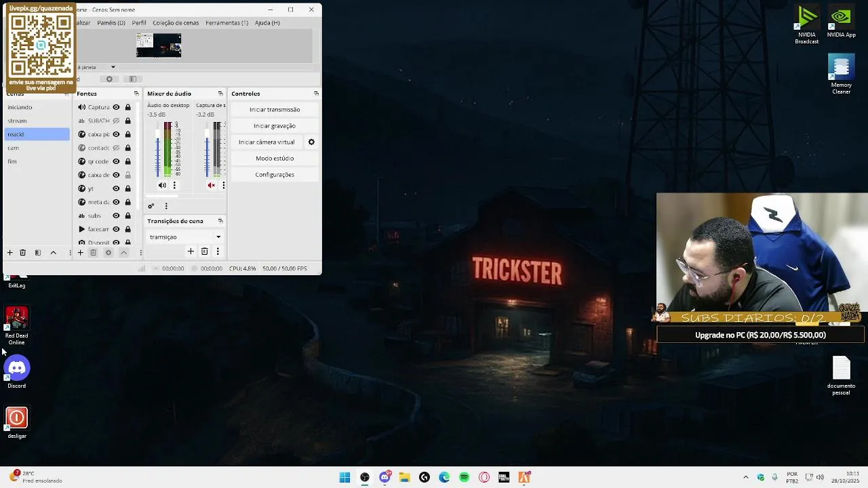The image size is (868, 488).
Task: Open documento pessoal file on desktop
Action: pos(842,376)
